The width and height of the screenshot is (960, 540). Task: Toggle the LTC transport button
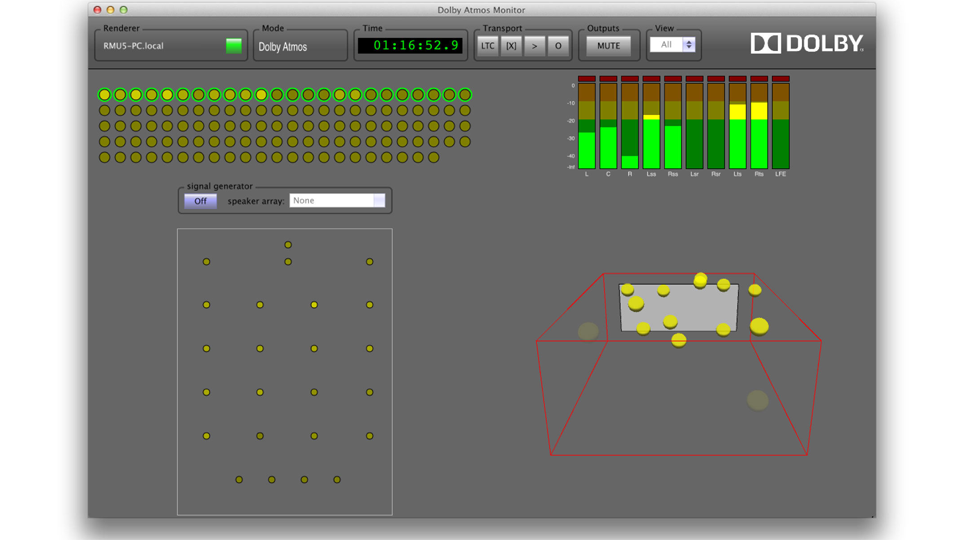click(x=487, y=46)
